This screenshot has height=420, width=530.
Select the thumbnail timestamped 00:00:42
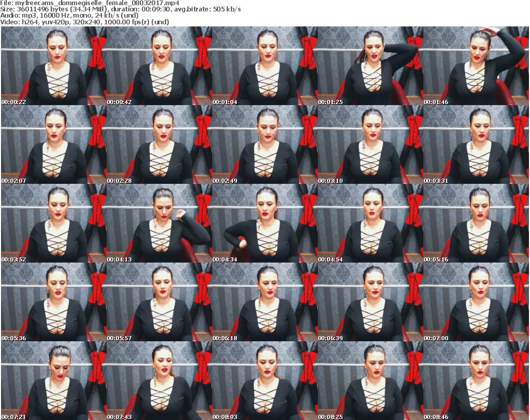pos(159,66)
